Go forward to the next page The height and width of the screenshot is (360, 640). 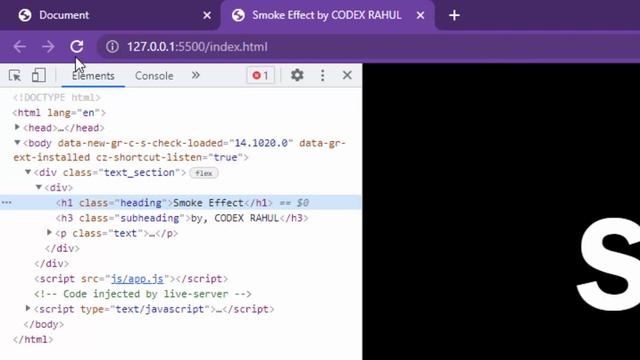point(48,47)
